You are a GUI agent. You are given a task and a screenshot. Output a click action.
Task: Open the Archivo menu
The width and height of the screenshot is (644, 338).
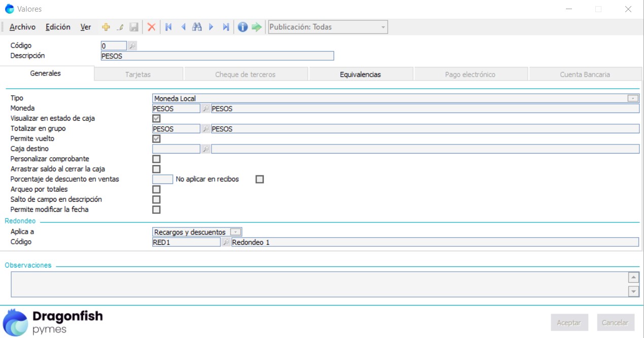[22, 27]
